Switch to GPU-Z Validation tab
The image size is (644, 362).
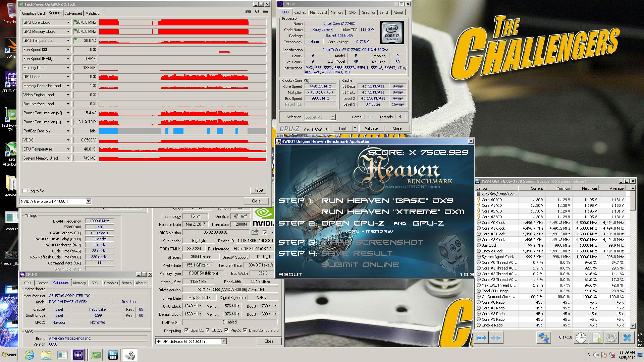click(94, 13)
